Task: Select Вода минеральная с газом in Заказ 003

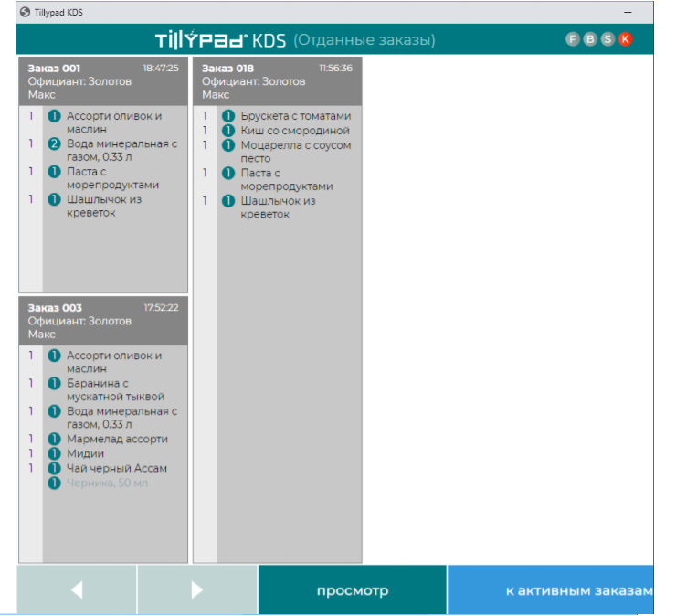Action: click(122, 418)
